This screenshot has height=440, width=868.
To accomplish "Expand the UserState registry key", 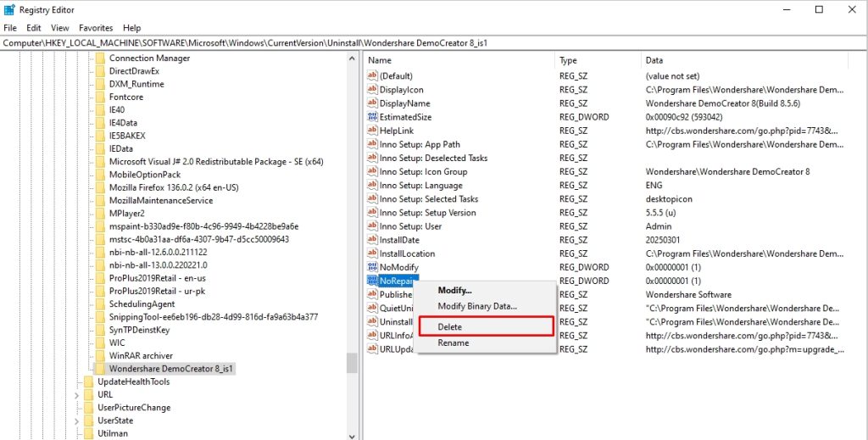I will pos(77,421).
